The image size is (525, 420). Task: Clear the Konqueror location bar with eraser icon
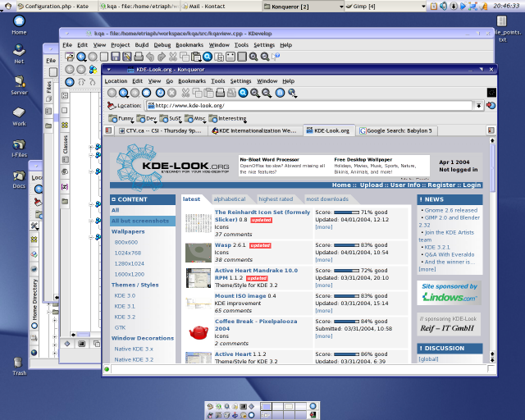pos(112,106)
